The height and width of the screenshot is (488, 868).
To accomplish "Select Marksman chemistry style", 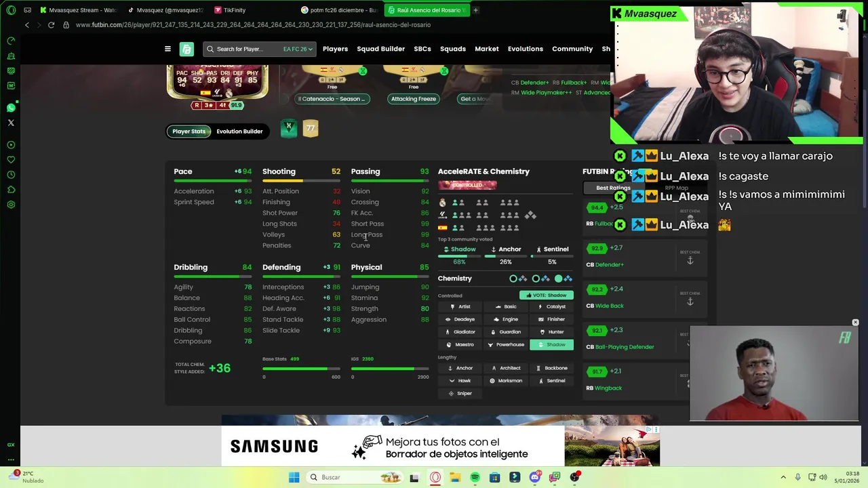I will pos(506,381).
